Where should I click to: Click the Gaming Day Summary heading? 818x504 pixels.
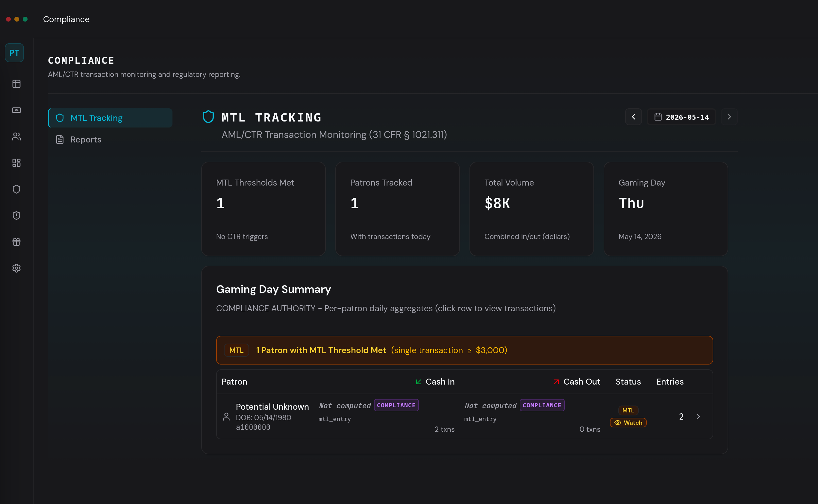(x=273, y=289)
